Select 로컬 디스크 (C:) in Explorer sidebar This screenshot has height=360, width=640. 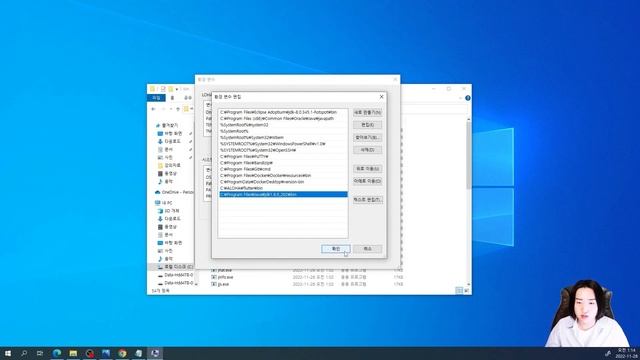pos(176,267)
